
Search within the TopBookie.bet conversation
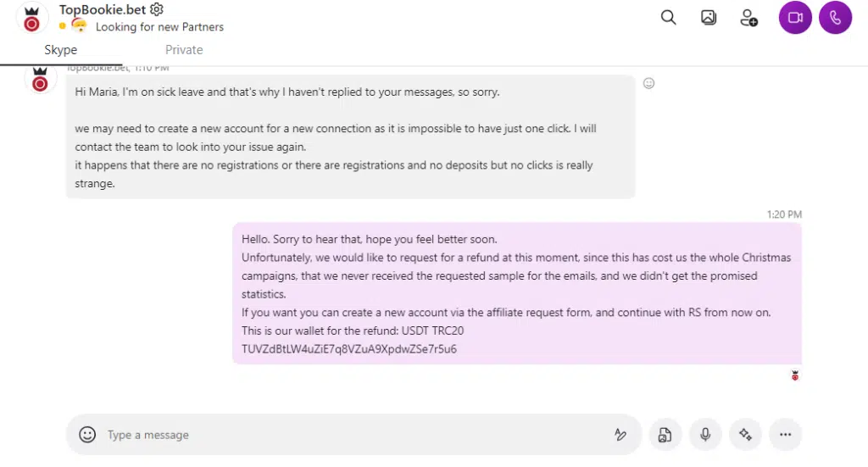668,17
